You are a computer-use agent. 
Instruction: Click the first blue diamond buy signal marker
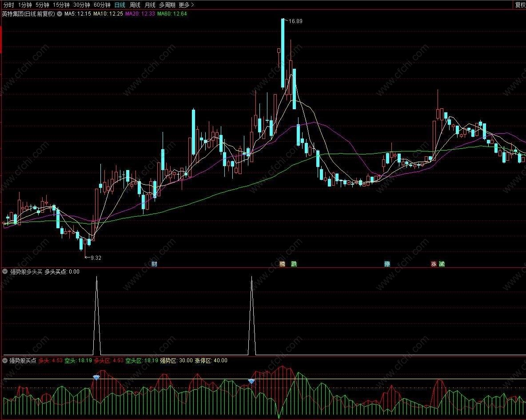coord(96,377)
